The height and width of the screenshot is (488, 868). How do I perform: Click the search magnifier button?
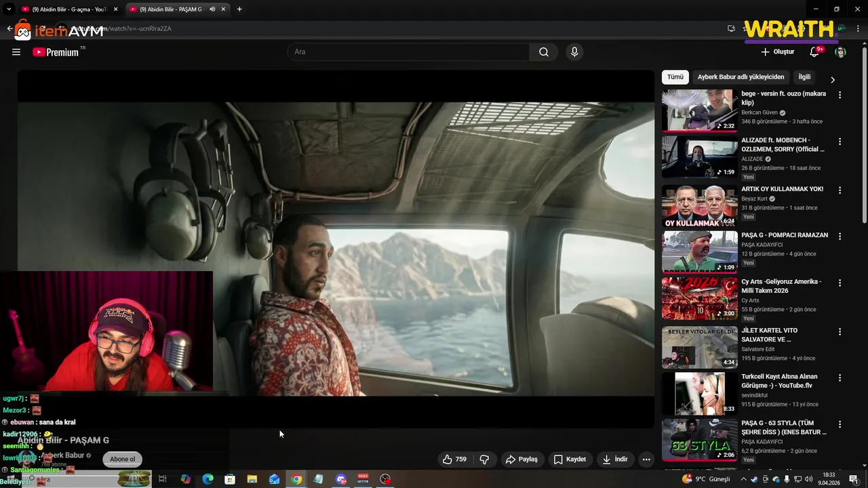click(x=544, y=52)
